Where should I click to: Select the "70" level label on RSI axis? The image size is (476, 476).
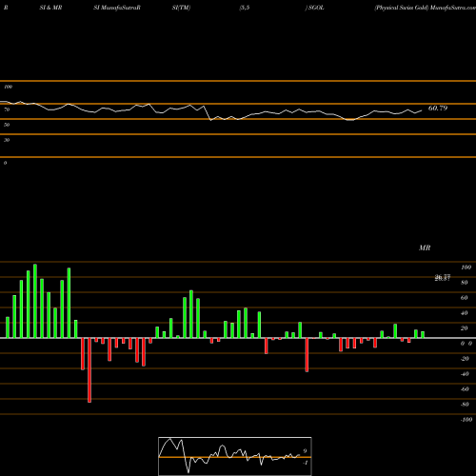point(7,109)
